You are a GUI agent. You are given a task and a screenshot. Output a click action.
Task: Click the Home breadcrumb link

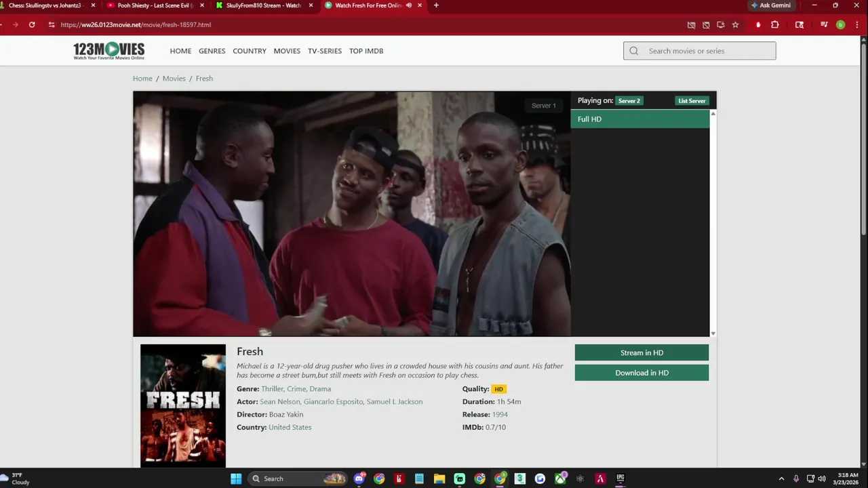pos(142,79)
